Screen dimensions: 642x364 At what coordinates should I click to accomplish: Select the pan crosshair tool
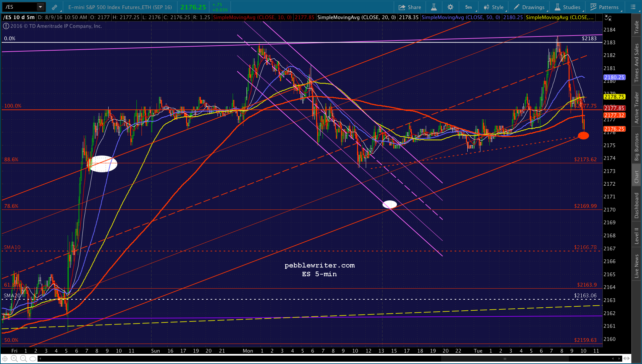pyautogui.click(x=5, y=359)
